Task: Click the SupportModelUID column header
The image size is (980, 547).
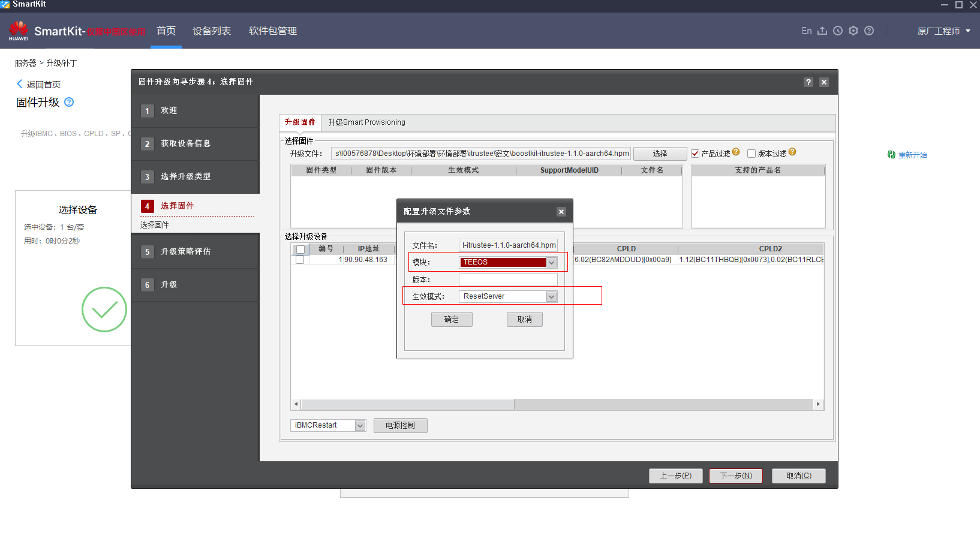Action: pos(569,170)
